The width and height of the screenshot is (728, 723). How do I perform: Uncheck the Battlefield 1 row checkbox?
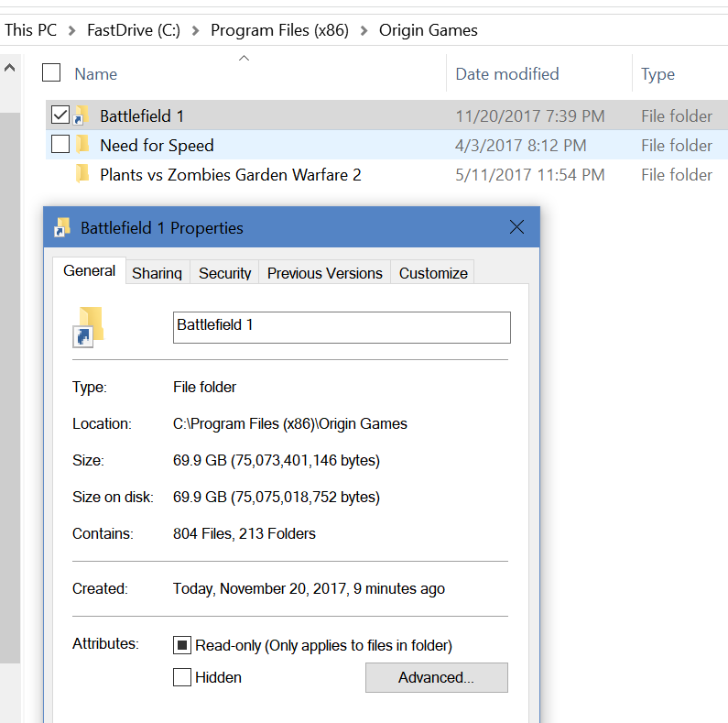pos(60,115)
